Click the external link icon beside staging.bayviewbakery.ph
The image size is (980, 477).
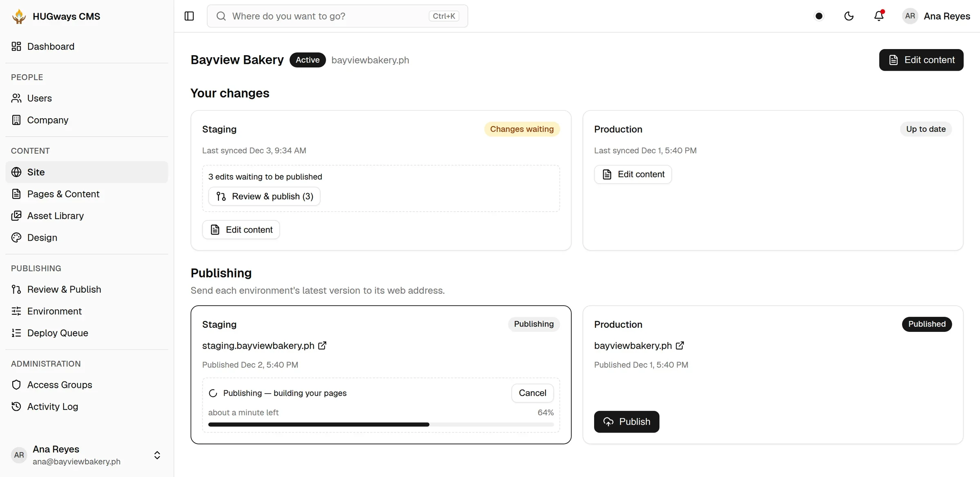coord(322,346)
